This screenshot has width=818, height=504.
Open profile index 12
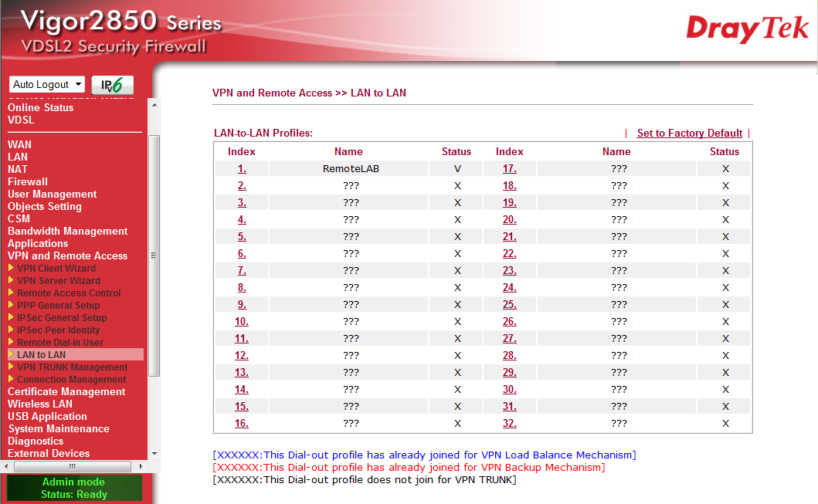click(x=242, y=356)
